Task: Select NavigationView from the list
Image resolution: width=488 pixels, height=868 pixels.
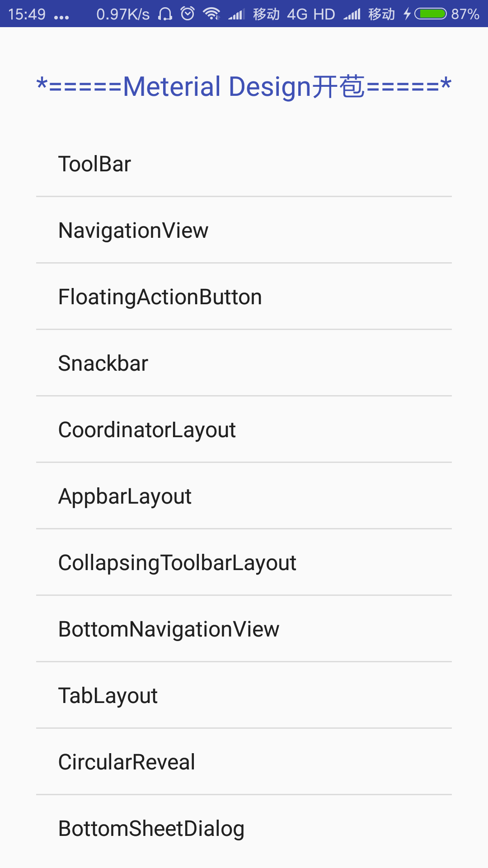Action: (x=244, y=230)
